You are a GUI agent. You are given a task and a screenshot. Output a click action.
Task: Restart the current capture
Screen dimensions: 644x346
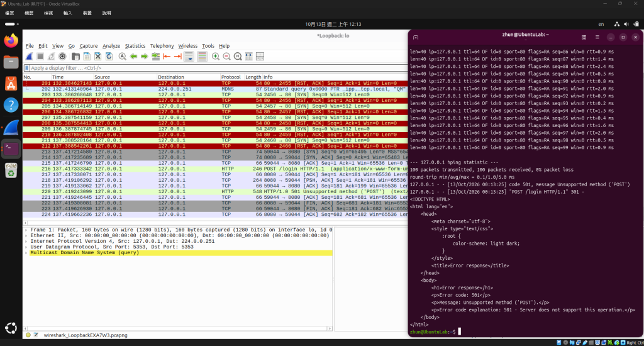coord(52,57)
